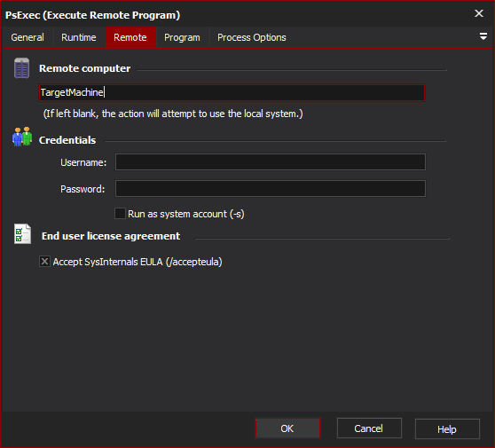The width and height of the screenshot is (495, 448).
Task: Close the PsExec dialog window
Action: click(x=479, y=13)
